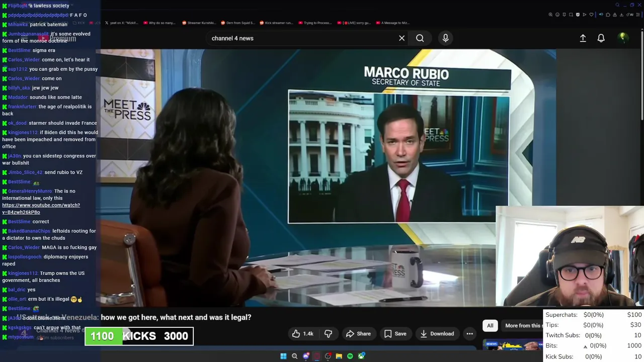The width and height of the screenshot is (644, 362).
Task: Open the recommended video thumbnail under chips
Action: point(513,345)
